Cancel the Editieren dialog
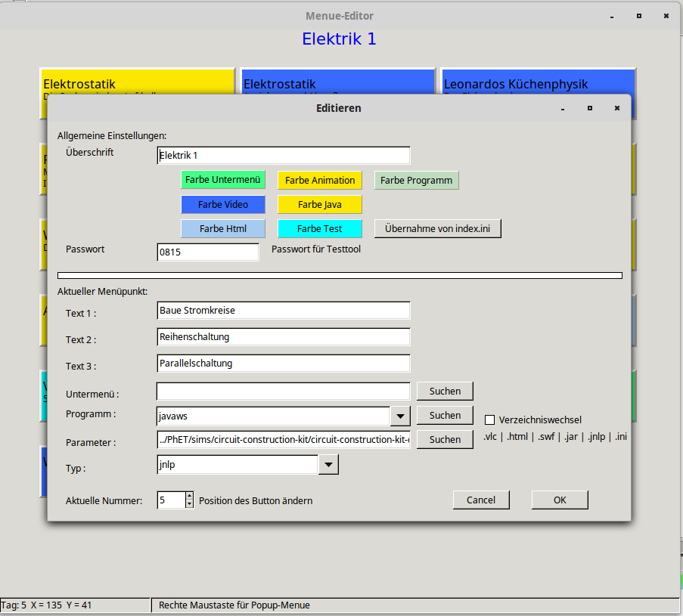The width and height of the screenshot is (683, 616). click(x=481, y=500)
